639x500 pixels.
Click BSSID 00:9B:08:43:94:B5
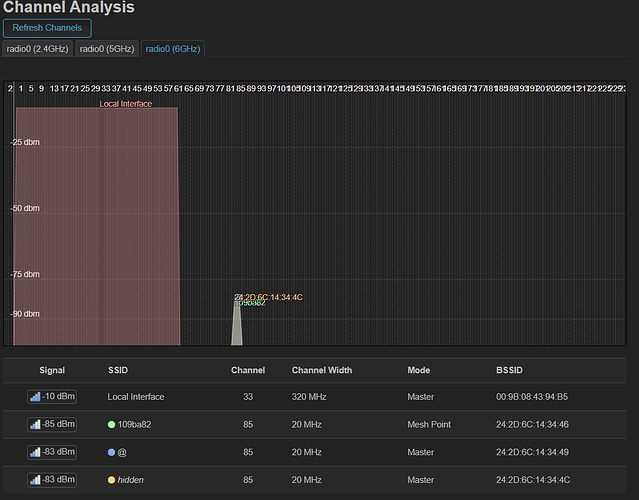[x=532, y=397]
